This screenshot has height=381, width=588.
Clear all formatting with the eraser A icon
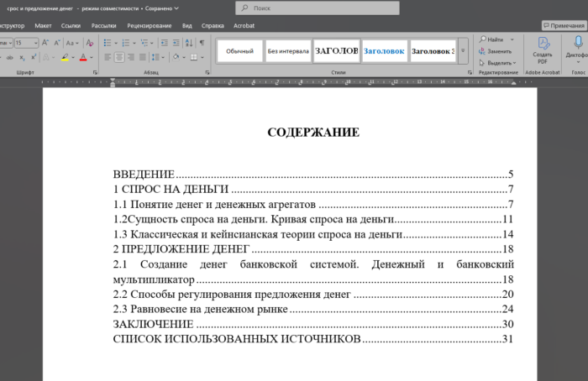point(90,43)
